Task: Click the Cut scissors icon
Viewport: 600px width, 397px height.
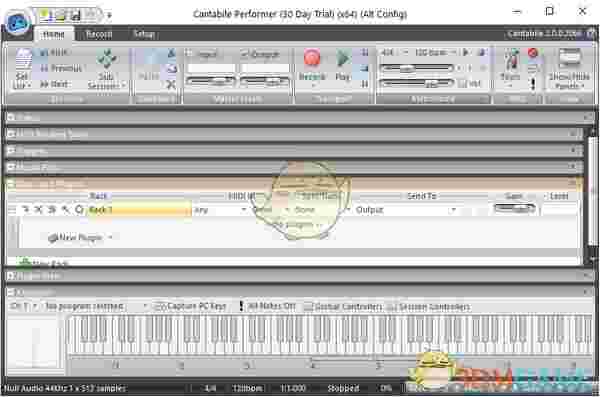Action: [171, 53]
